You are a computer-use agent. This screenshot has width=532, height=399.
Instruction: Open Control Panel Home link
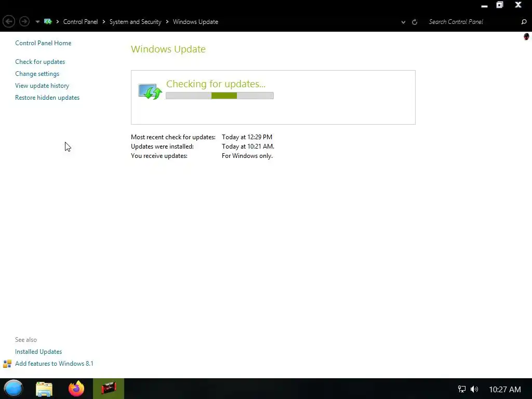point(43,43)
